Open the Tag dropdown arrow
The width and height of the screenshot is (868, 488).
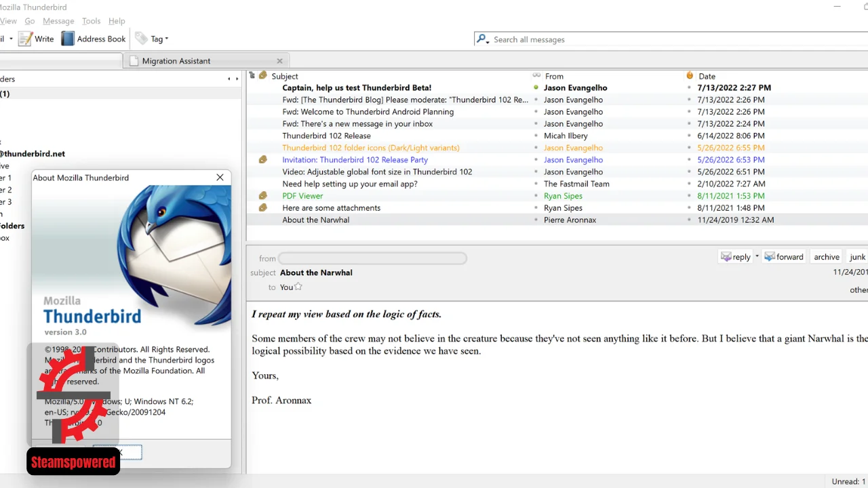[x=167, y=39]
